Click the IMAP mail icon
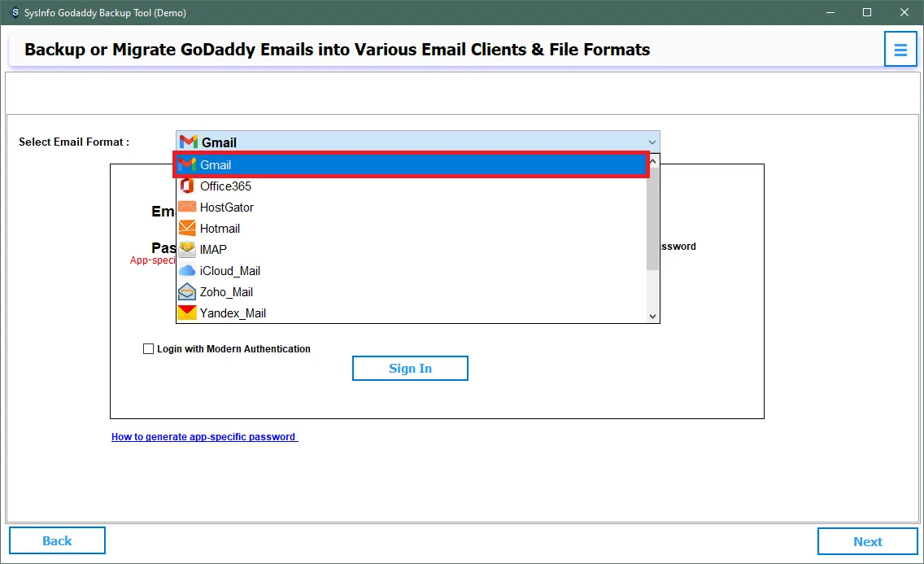The width and height of the screenshot is (924, 564). [187, 249]
